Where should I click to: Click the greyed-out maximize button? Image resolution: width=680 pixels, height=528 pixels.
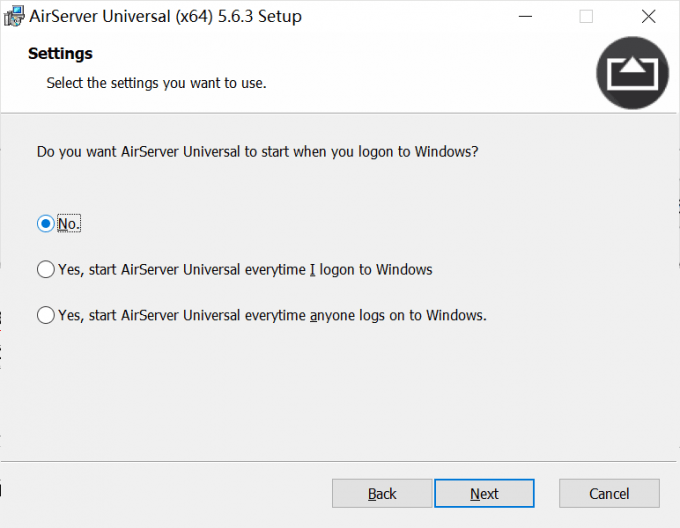(x=586, y=17)
